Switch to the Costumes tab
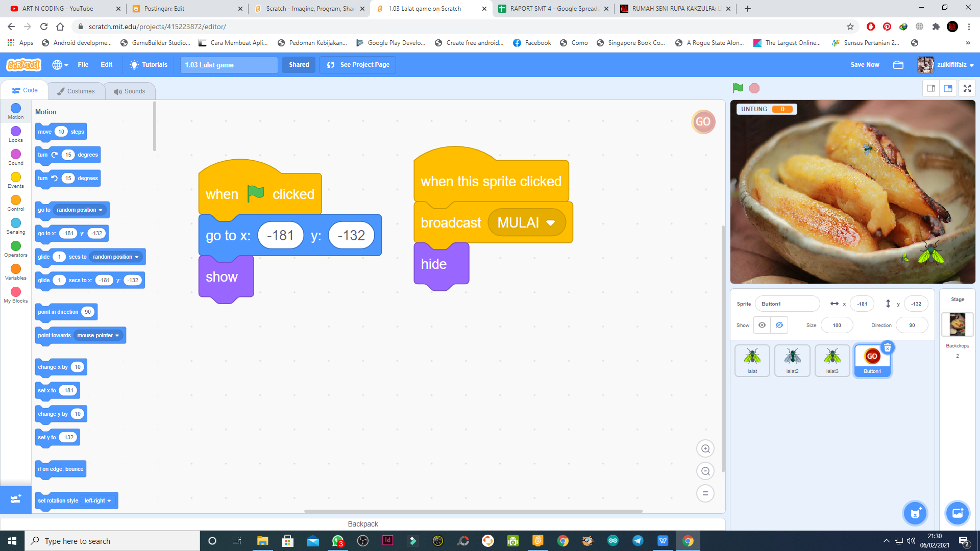This screenshot has height=551, width=980. coord(76,91)
